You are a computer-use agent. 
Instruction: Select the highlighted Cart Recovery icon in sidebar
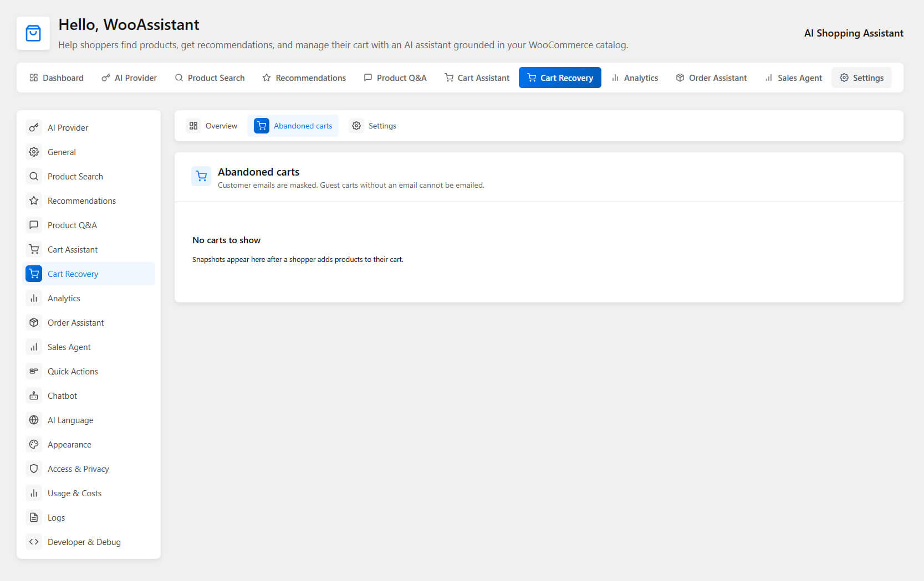point(34,274)
